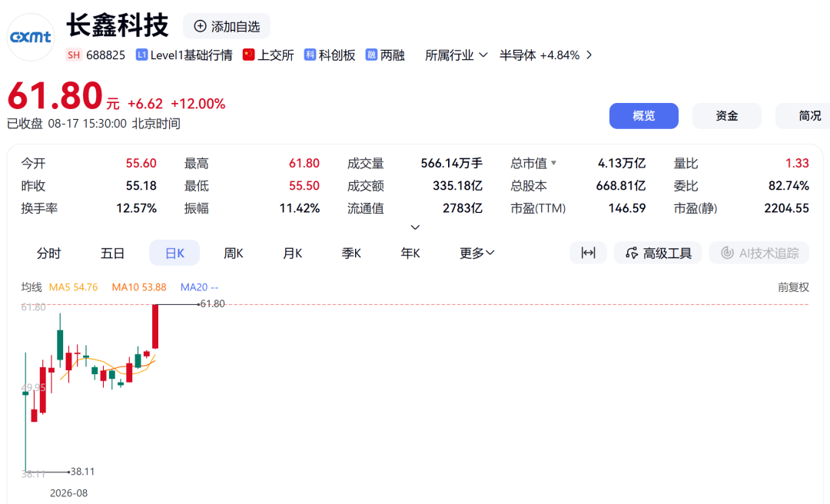Click the 振幅 value 11.42%
This screenshot has height=504, width=830.
coord(299,208)
